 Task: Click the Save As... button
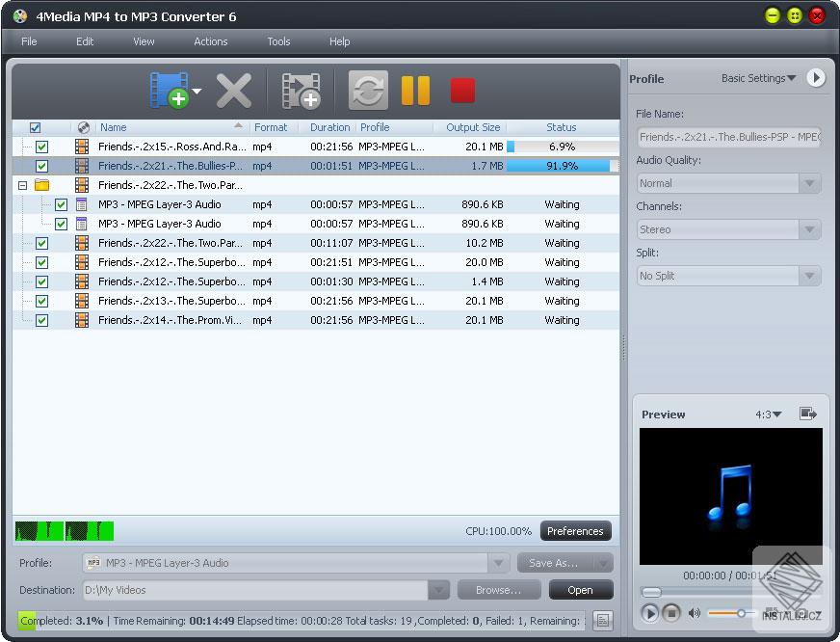coord(555,563)
